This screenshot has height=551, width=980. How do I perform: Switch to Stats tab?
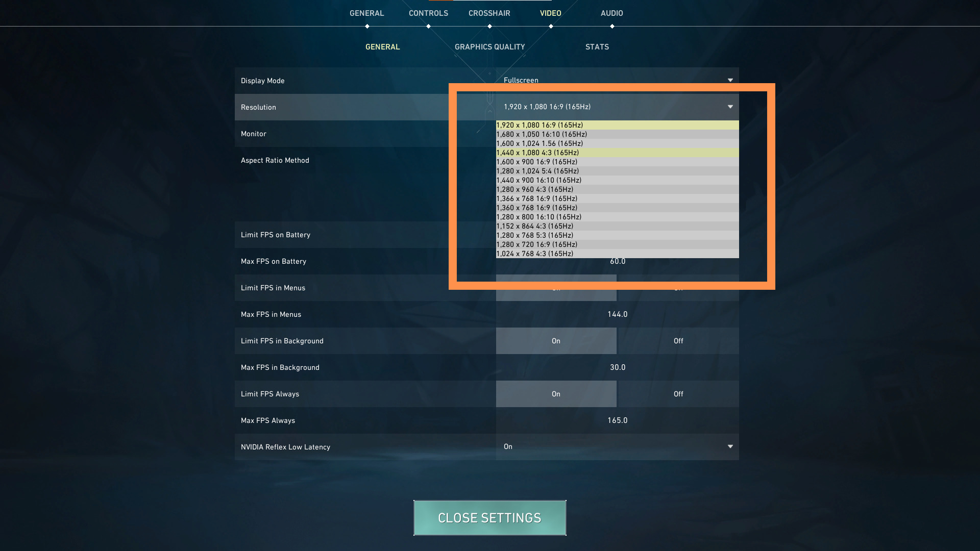[597, 46]
